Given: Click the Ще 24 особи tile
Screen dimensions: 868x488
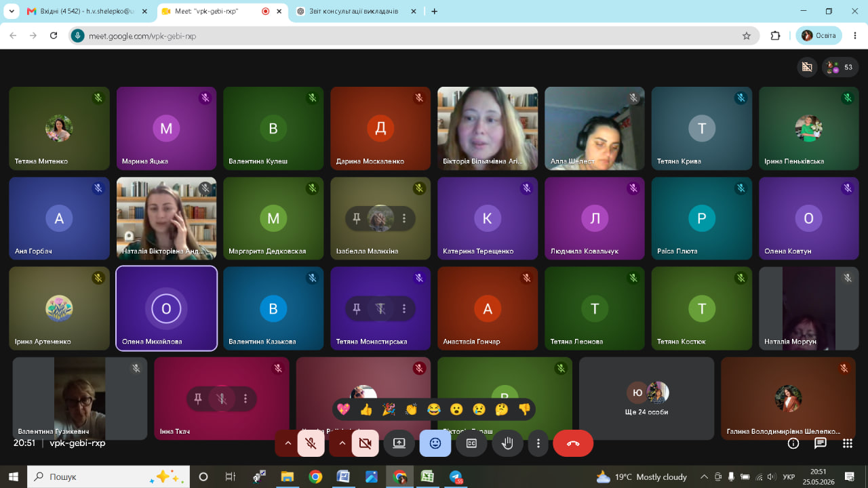Looking at the screenshot, I should 646,399.
